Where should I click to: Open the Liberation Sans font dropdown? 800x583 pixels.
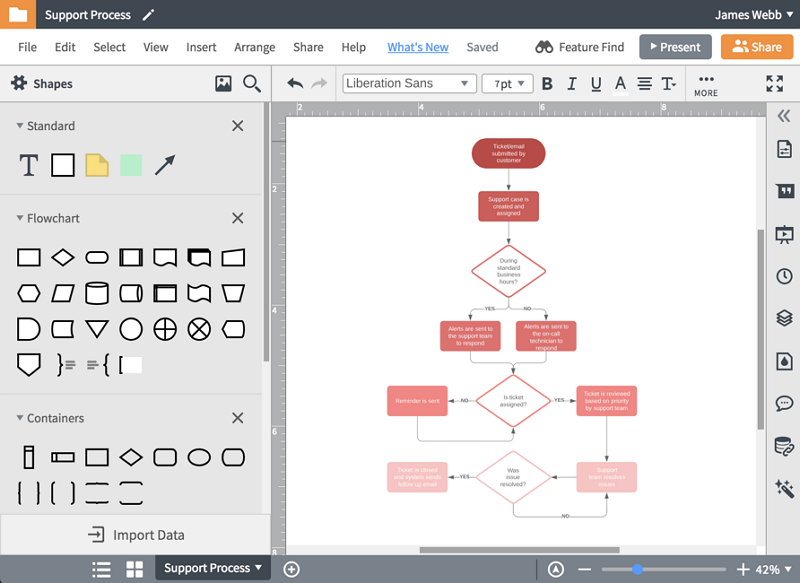[x=408, y=84]
